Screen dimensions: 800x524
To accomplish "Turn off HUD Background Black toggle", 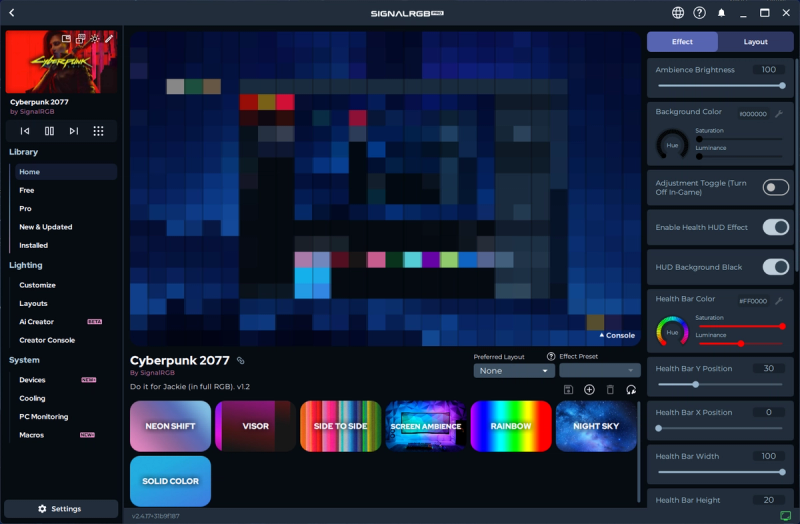I will point(775,267).
